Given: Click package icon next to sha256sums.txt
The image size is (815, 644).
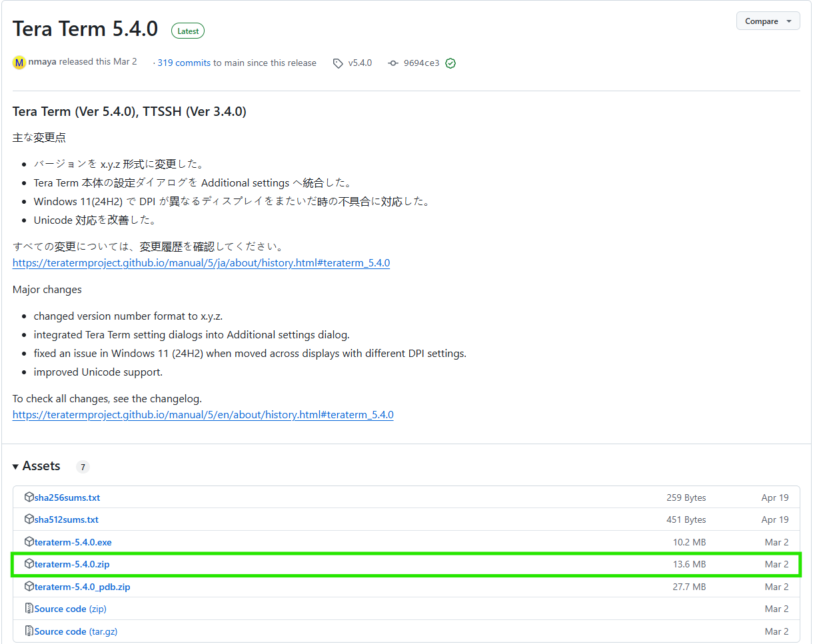Looking at the screenshot, I should pos(29,497).
